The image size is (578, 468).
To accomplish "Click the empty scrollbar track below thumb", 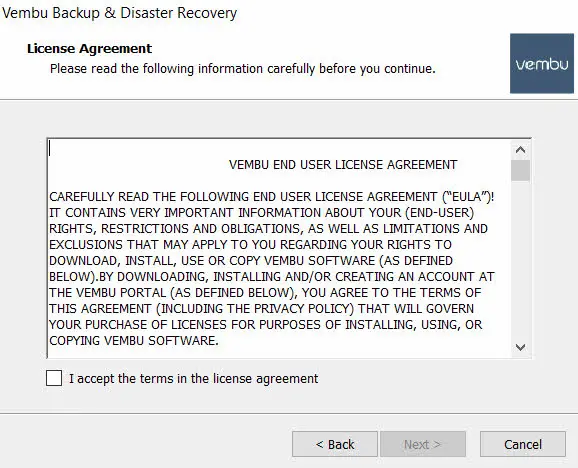I will (520, 259).
